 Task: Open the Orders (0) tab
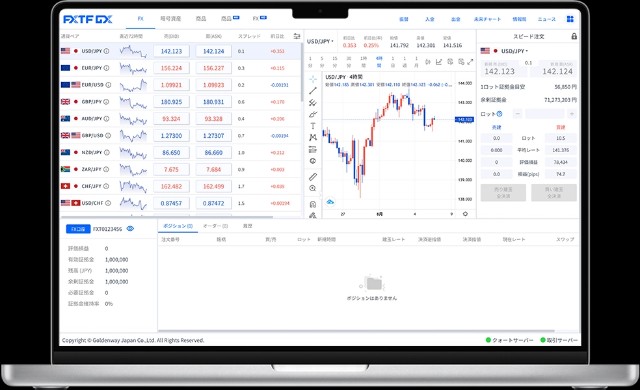click(216, 226)
